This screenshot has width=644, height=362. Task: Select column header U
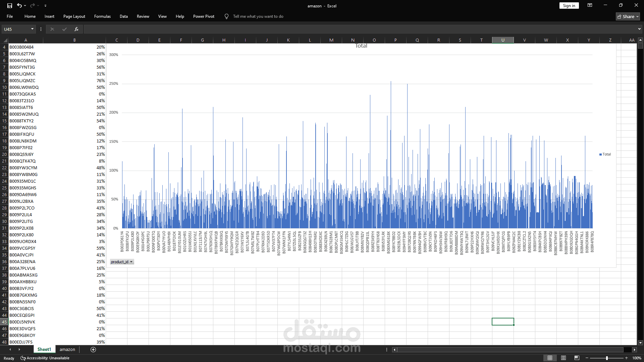[x=503, y=40]
